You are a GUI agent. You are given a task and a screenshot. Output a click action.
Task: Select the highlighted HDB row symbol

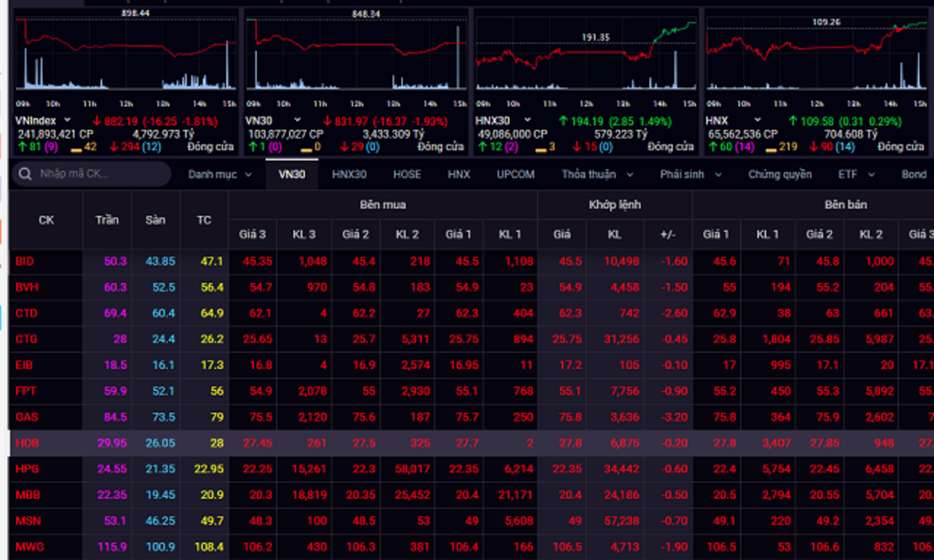pos(25,443)
